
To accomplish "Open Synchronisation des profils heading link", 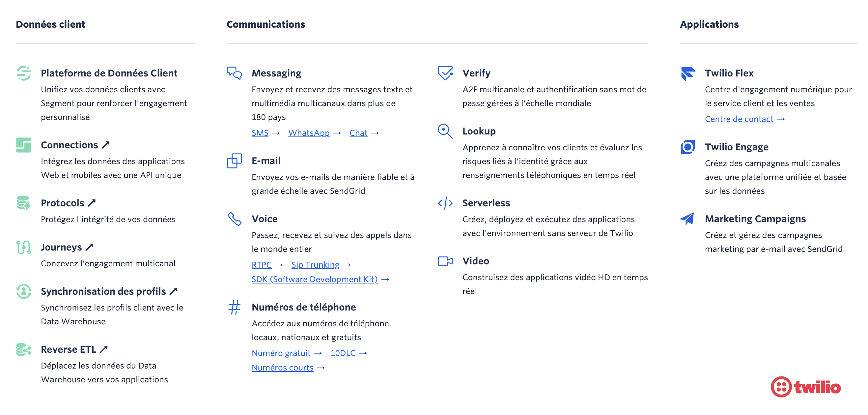I will pos(103,291).
